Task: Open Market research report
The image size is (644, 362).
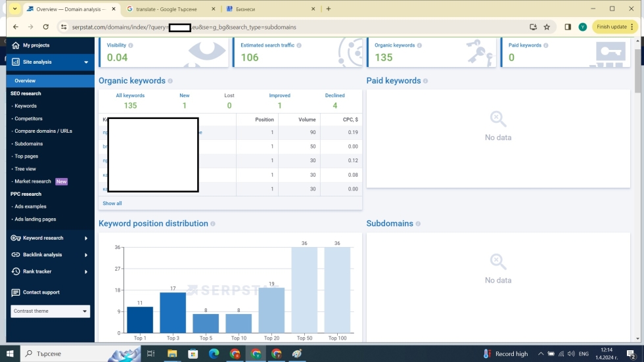Action: 33,181
